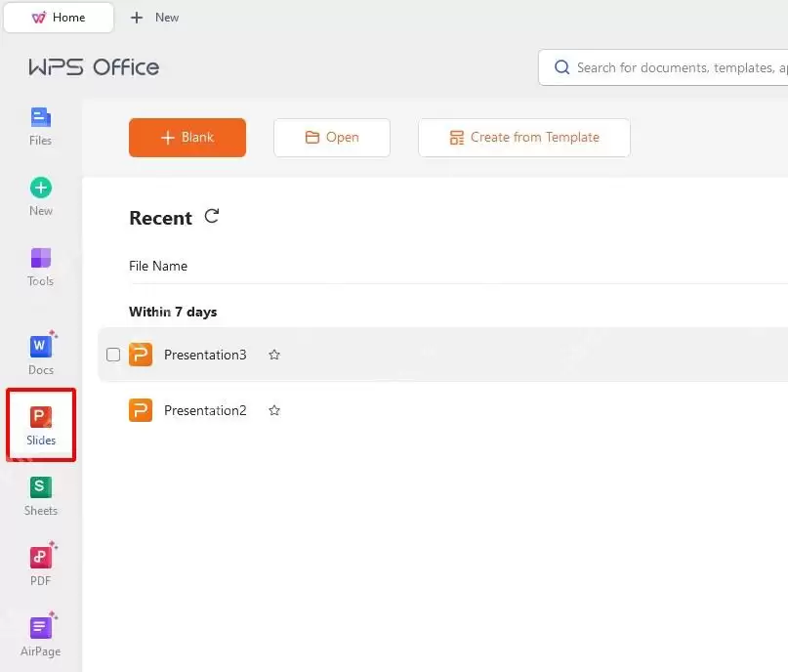Open Sheets from the sidebar
The height and width of the screenshot is (672, 788).
[41, 496]
